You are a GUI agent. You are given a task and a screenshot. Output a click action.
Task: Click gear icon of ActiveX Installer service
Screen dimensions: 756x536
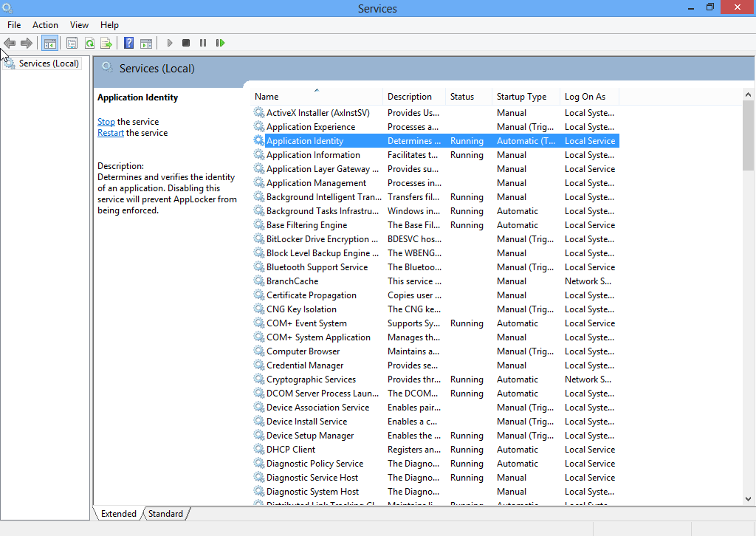coord(259,112)
